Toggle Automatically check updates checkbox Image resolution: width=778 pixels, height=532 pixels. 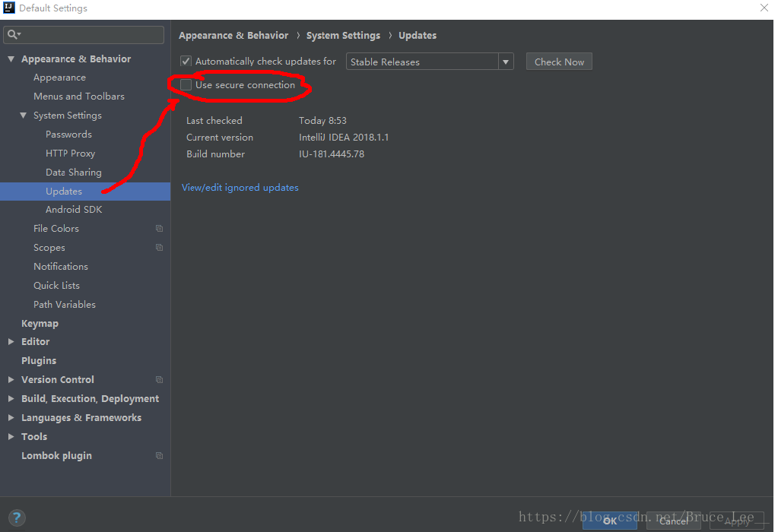[x=186, y=61]
